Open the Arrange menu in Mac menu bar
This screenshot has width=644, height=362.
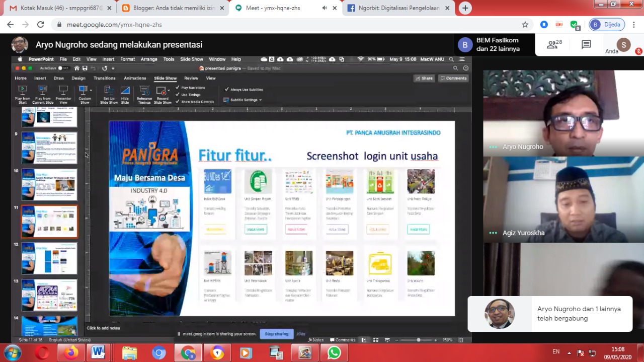(x=149, y=59)
